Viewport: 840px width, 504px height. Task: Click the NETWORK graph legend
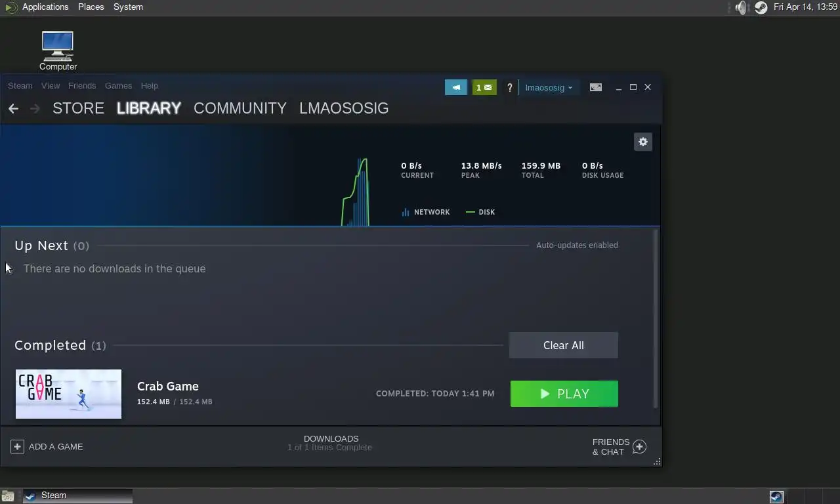(x=426, y=212)
